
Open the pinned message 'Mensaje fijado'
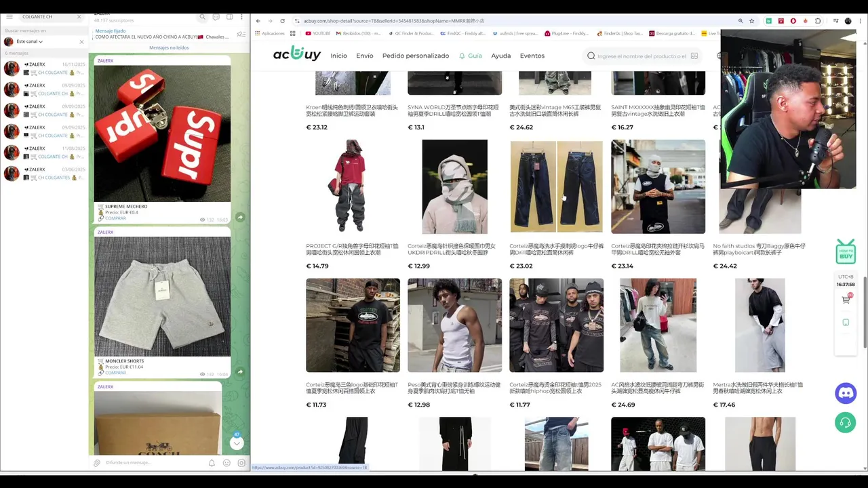coord(162,34)
